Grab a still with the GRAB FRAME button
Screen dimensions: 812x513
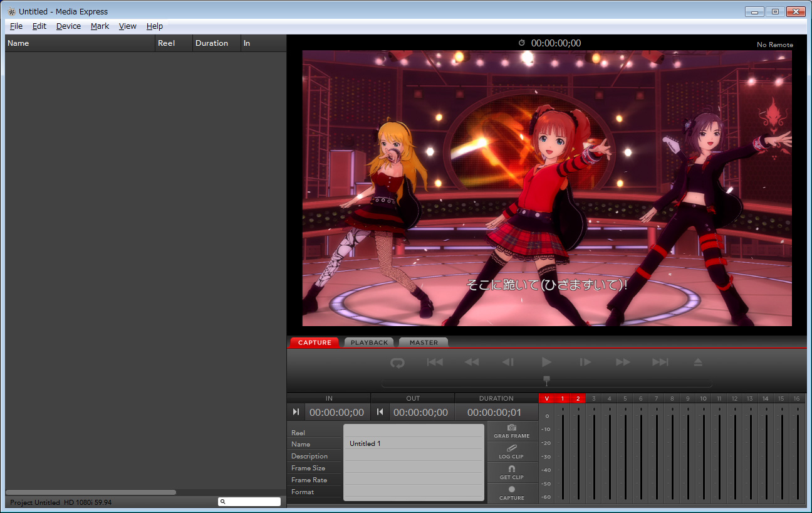pos(512,431)
